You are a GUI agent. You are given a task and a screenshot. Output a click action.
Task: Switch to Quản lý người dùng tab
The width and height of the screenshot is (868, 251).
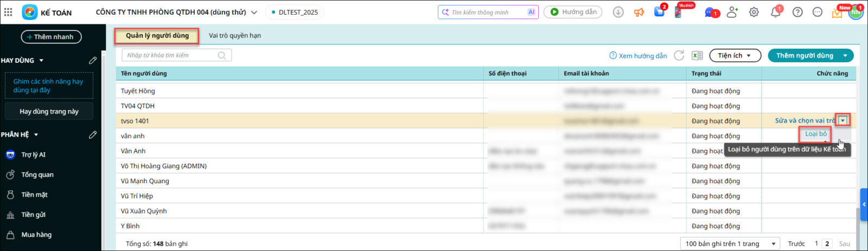tap(157, 36)
